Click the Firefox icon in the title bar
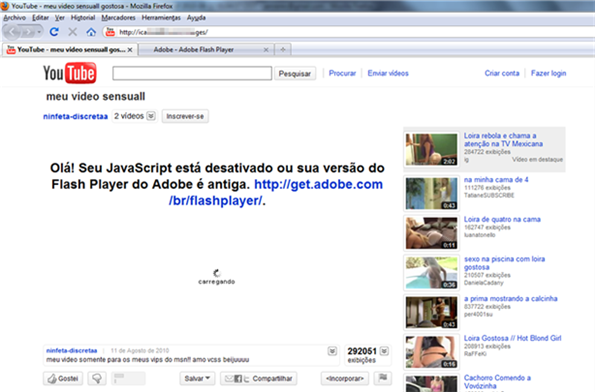The image size is (595, 392). coord(5,6)
